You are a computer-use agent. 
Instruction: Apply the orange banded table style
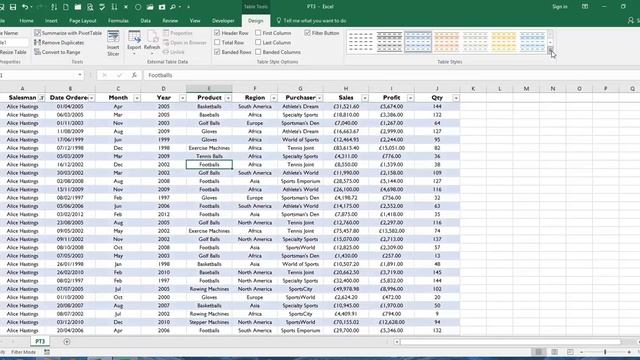[x=447, y=42]
